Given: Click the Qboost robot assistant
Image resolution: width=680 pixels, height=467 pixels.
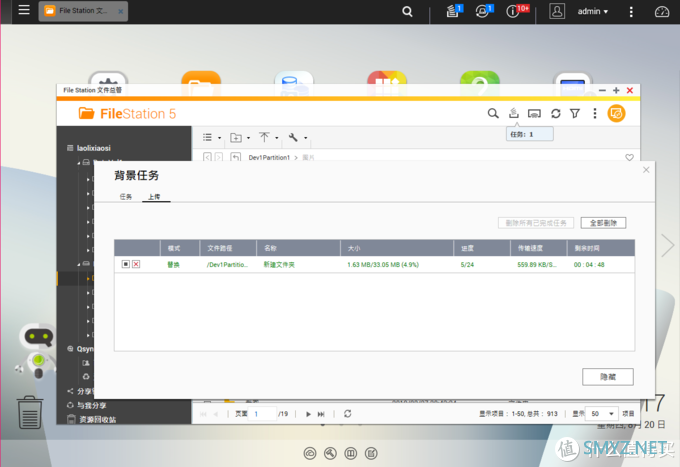Looking at the screenshot, I should click(37, 350).
